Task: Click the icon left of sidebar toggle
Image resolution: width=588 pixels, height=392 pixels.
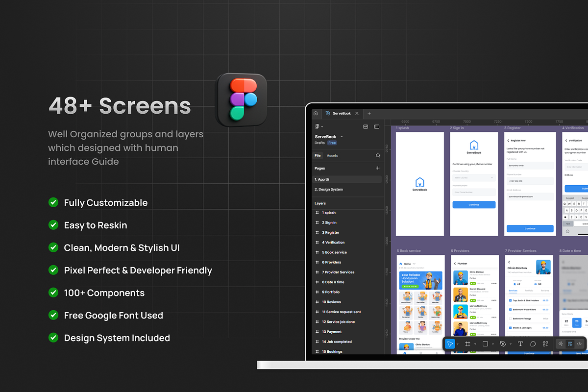Action: (366, 126)
